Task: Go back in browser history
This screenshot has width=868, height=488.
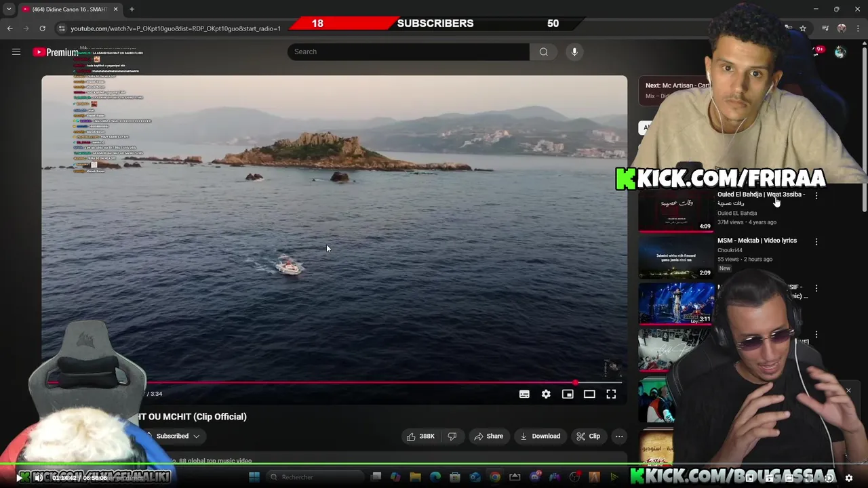Action: 9,28
